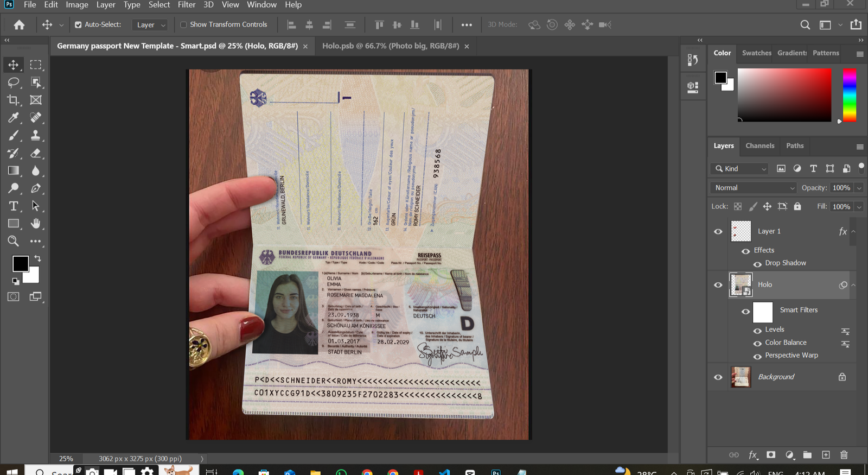Enable the Show Transform Controls checkbox

(183, 25)
